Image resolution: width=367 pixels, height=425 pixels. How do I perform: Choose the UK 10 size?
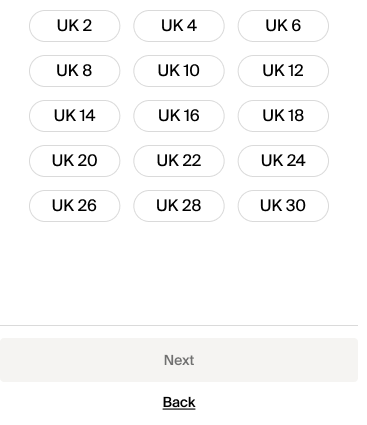pyautogui.click(x=179, y=71)
